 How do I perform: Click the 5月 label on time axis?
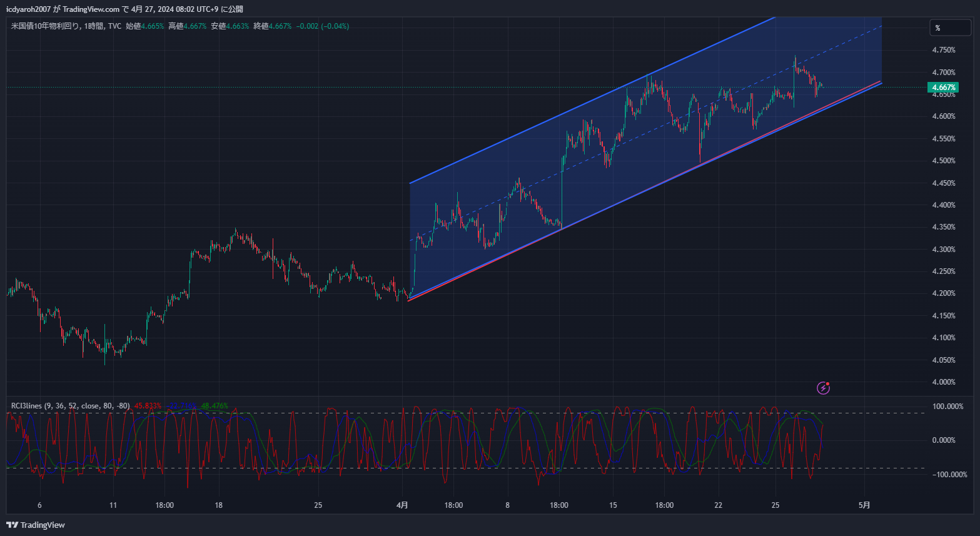pyautogui.click(x=864, y=505)
